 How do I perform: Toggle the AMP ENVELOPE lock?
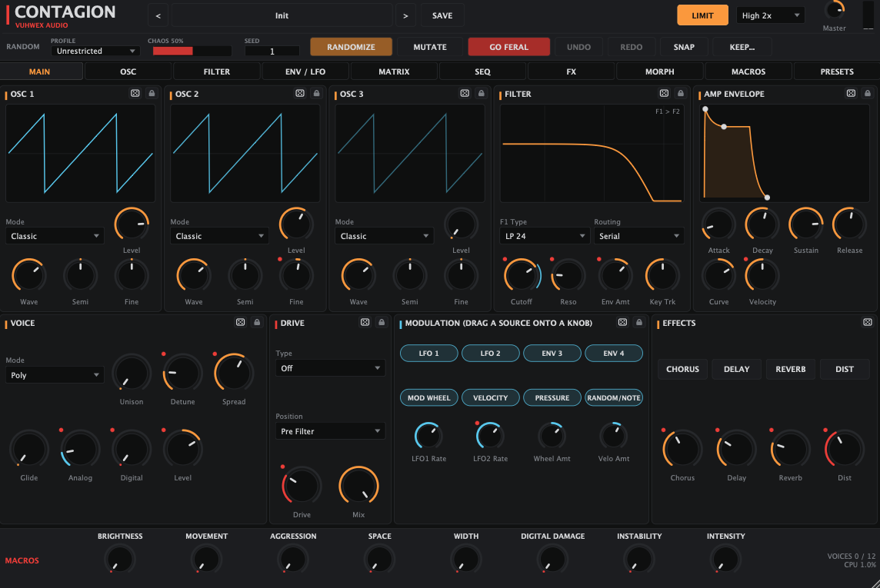(x=868, y=94)
